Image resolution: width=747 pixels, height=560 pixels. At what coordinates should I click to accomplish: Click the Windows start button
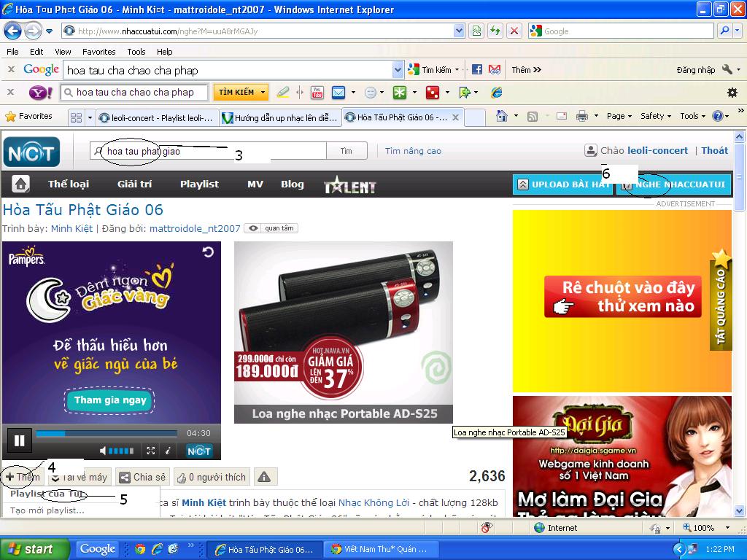tap(35, 549)
